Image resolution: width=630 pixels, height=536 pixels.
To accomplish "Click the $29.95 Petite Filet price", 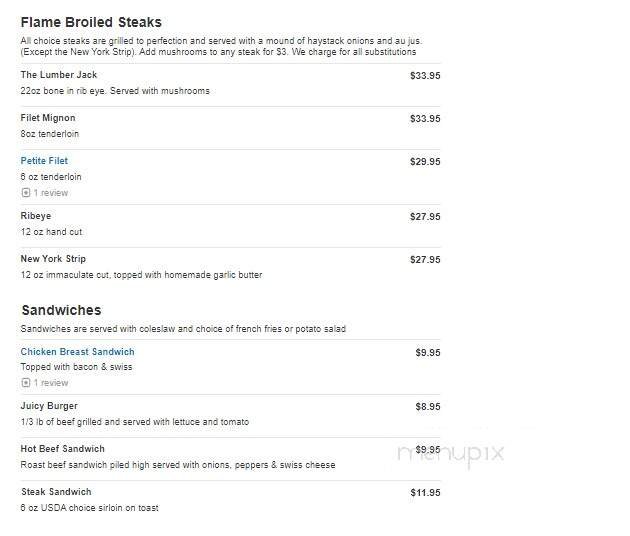I will click(x=425, y=161).
